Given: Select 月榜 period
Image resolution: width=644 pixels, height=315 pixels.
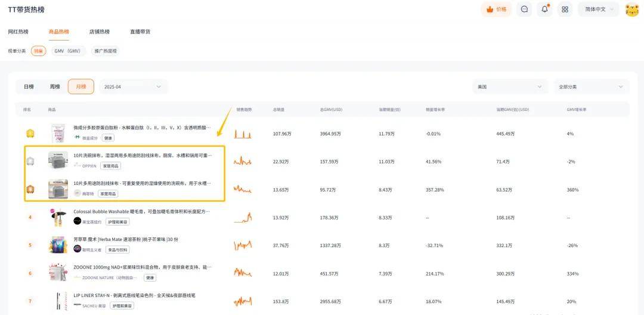Looking at the screenshot, I should click(81, 87).
